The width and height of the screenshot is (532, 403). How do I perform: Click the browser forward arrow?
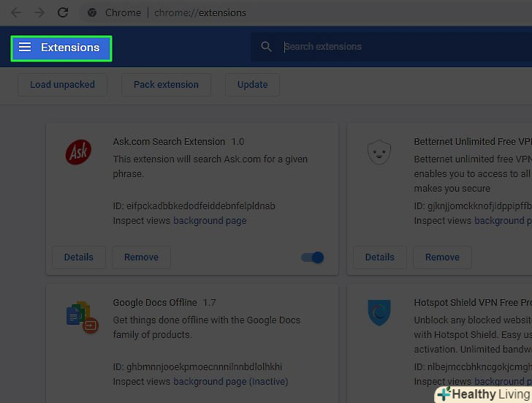[39, 13]
